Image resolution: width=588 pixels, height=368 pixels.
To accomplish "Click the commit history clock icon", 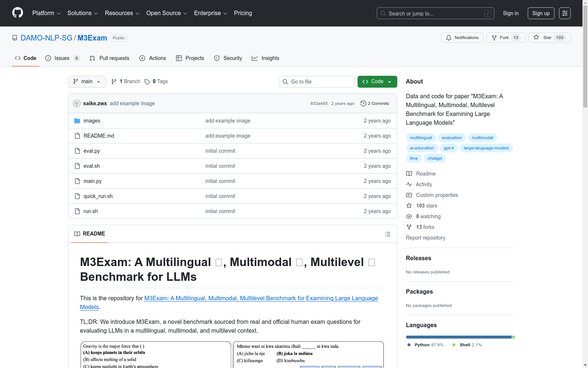I will click(363, 103).
